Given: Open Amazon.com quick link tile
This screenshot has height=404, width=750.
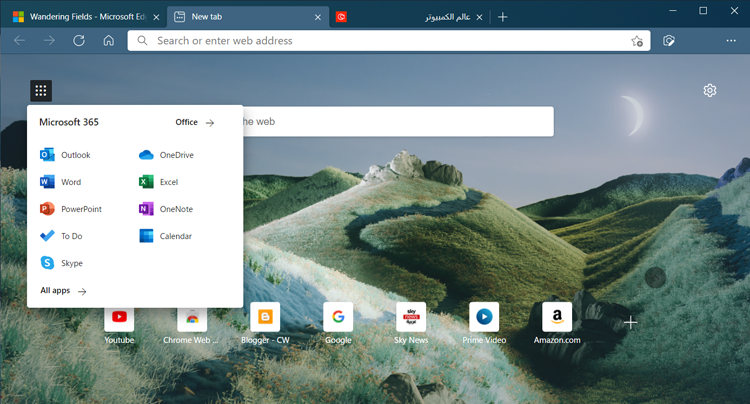Looking at the screenshot, I should point(557,323).
